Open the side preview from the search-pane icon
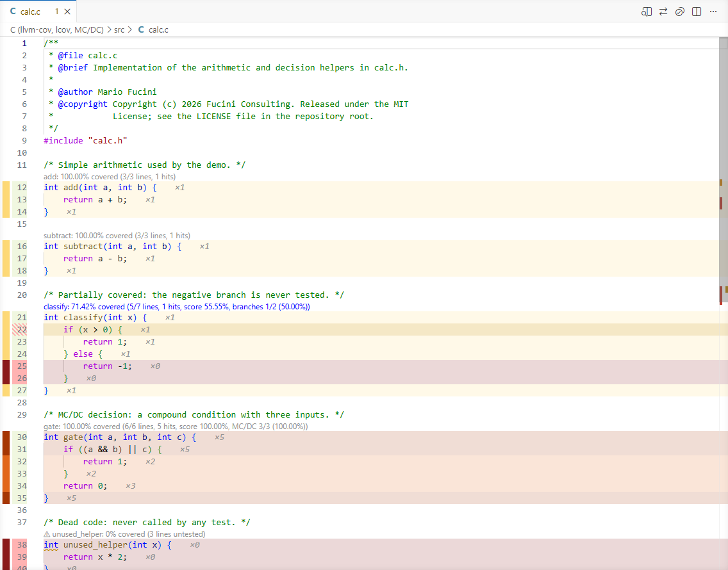728x570 pixels. click(646, 12)
